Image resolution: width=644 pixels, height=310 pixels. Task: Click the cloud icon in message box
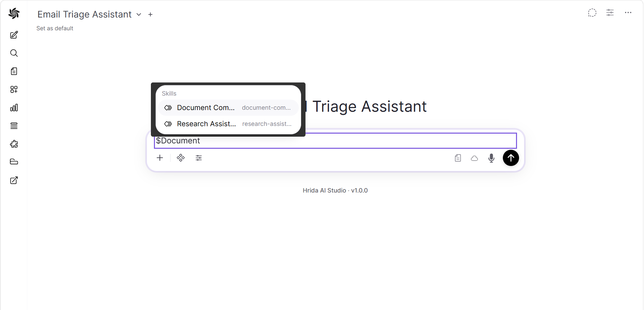tap(474, 158)
